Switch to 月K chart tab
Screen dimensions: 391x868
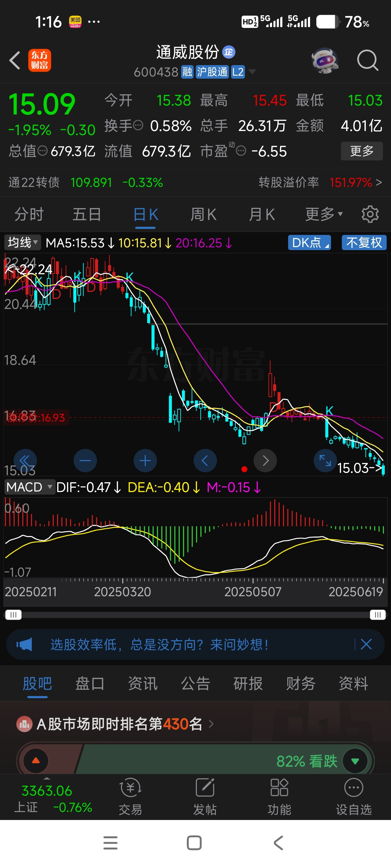coord(262,214)
